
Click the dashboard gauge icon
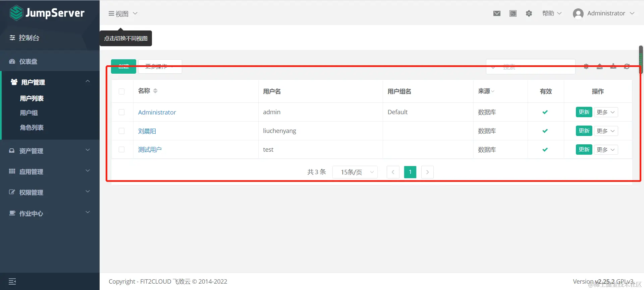click(12, 61)
